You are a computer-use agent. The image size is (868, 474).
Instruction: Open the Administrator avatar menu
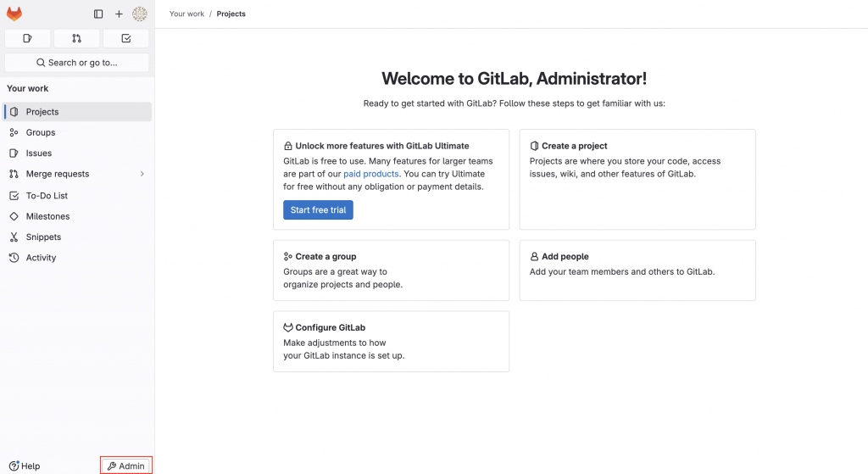click(x=140, y=14)
